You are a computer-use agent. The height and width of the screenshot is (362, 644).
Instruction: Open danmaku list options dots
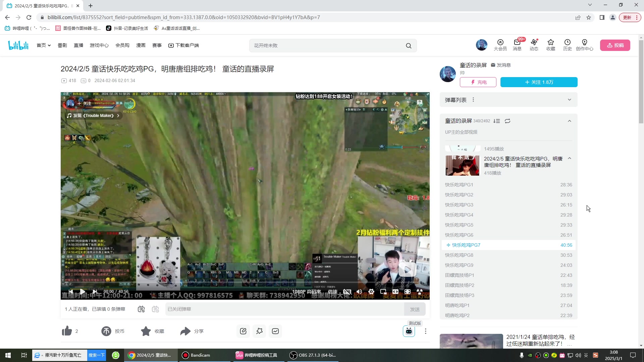[473, 100]
